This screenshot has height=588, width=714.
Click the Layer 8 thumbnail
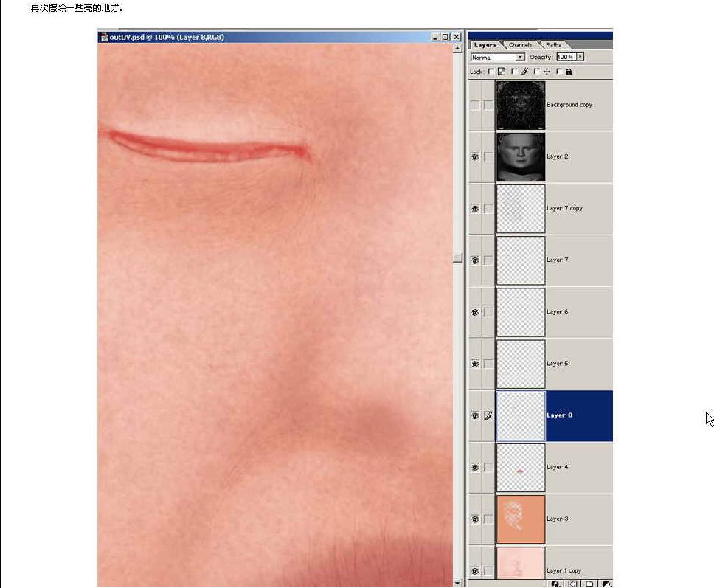pyautogui.click(x=521, y=416)
